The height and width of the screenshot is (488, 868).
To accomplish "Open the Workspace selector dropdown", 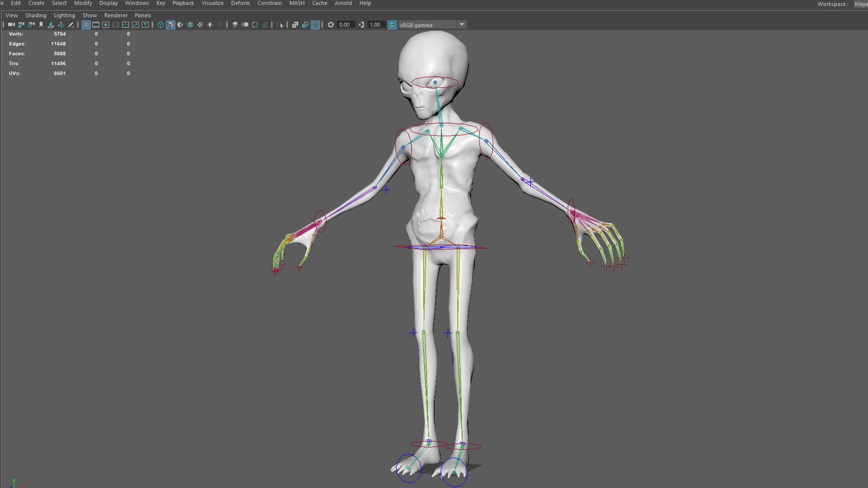I will (x=860, y=4).
